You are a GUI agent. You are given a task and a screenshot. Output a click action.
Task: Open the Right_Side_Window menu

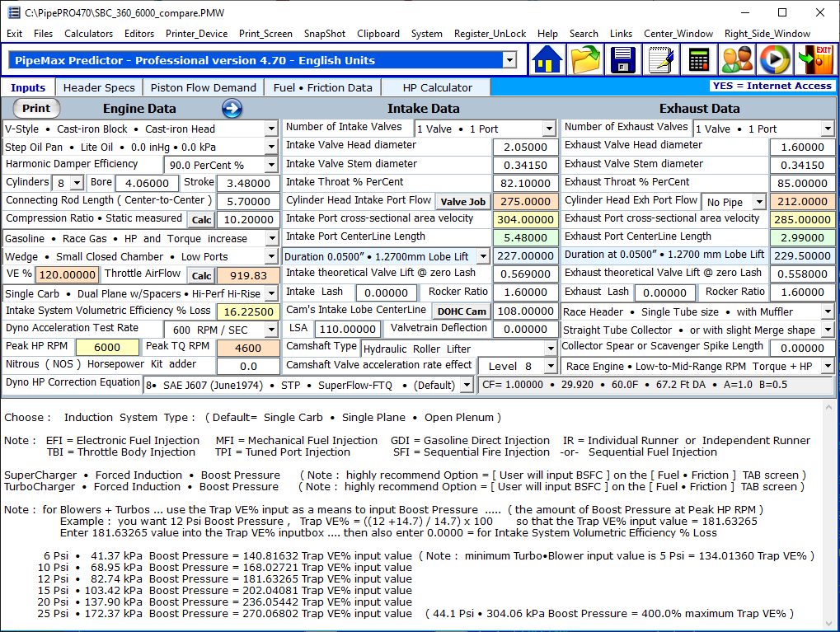767,34
